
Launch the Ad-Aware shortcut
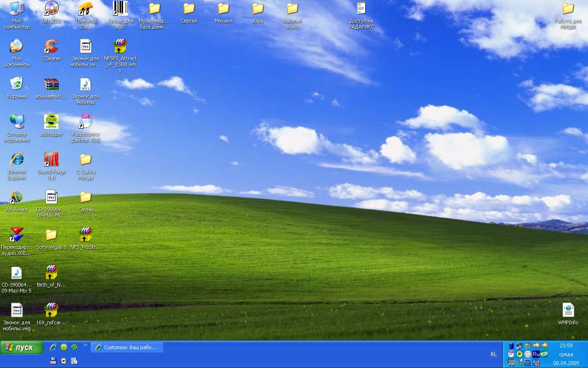pyautogui.click(x=17, y=201)
